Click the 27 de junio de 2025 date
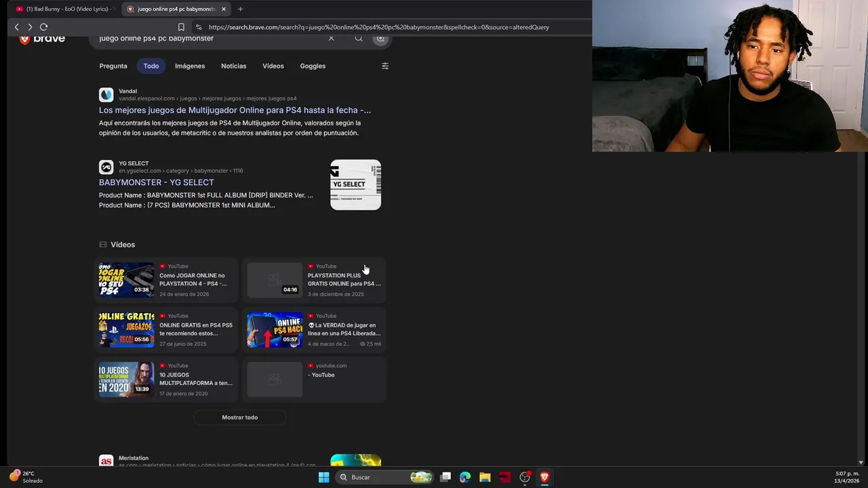868x488 pixels. 183,344
